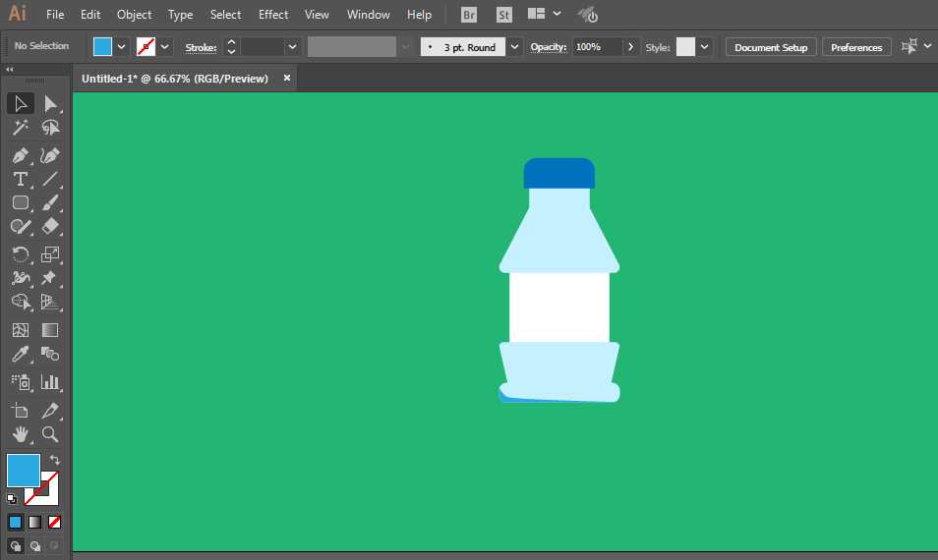Select the Direct Selection tool
This screenshot has height=560, width=938.
pyautogui.click(x=50, y=104)
